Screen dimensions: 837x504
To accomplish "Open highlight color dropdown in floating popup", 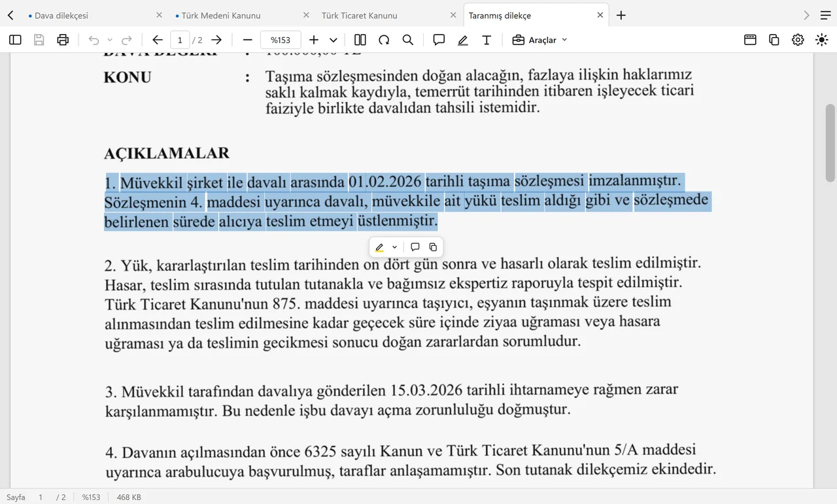I will (x=394, y=247).
